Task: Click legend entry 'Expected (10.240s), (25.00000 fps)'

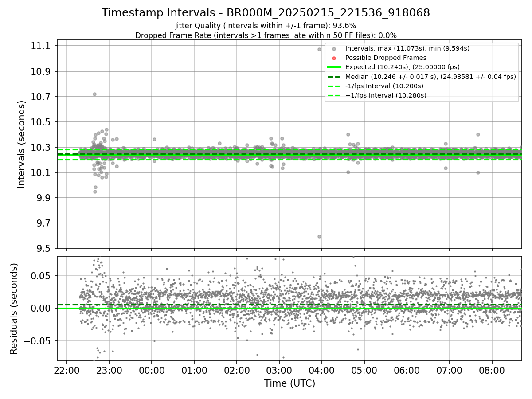Action: [x=402, y=67]
